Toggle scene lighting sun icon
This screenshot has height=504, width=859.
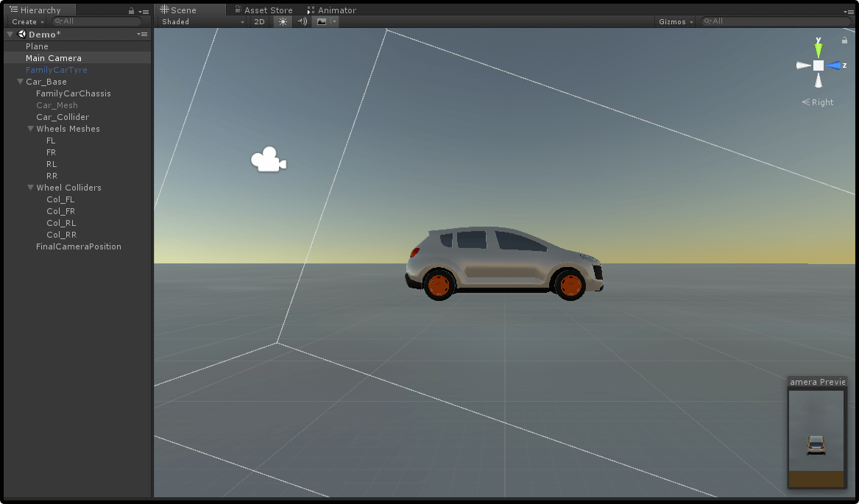pos(283,22)
